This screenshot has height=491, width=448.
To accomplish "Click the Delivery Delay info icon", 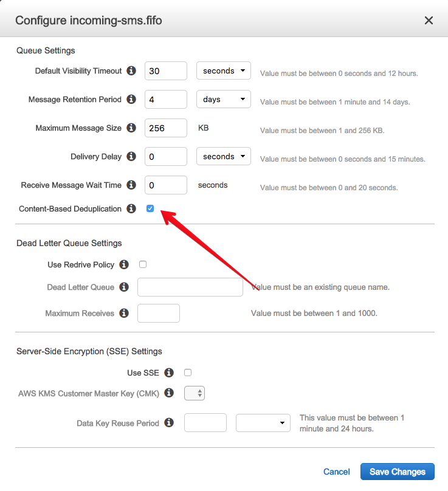I will pyautogui.click(x=131, y=156).
